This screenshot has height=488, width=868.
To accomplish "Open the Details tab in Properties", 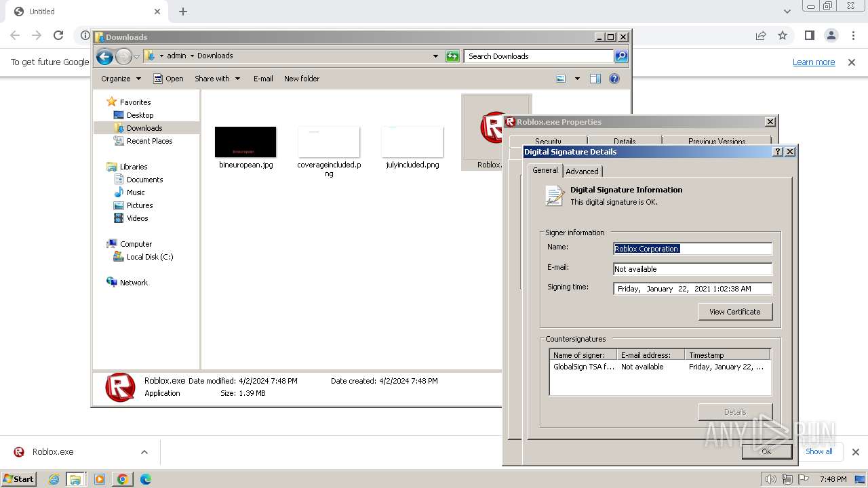I will [x=625, y=141].
